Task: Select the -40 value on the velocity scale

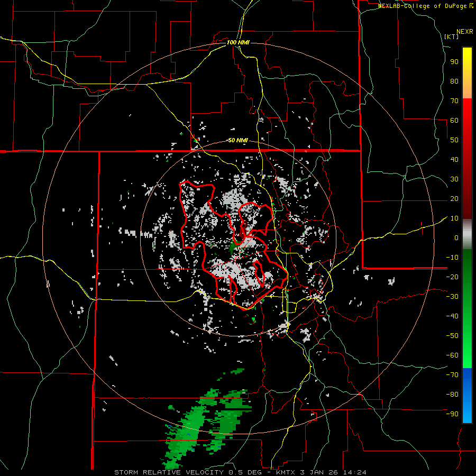Action: pyautogui.click(x=452, y=316)
